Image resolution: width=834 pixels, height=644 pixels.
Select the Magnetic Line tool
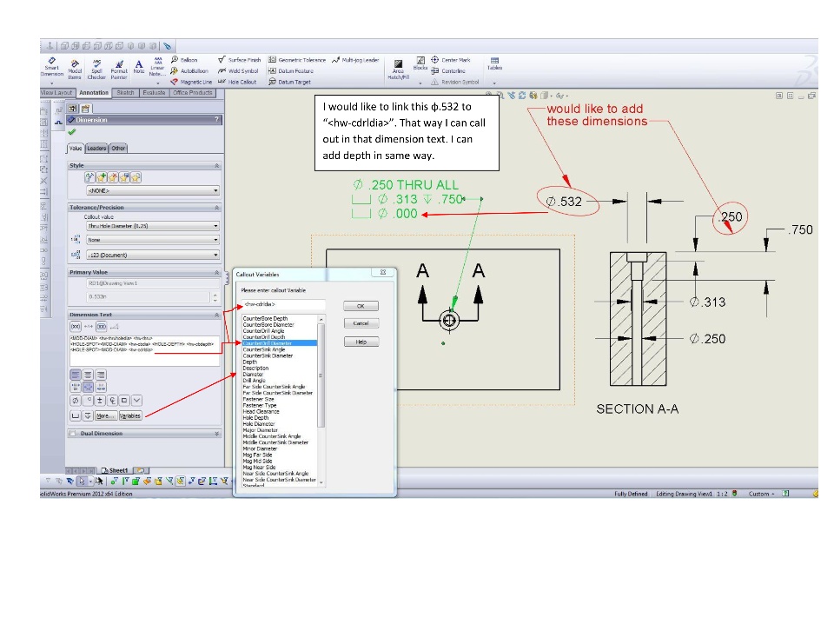pyautogui.click(x=191, y=82)
